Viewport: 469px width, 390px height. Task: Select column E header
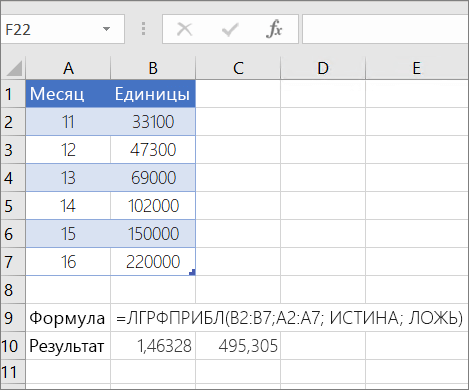click(x=417, y=68)
